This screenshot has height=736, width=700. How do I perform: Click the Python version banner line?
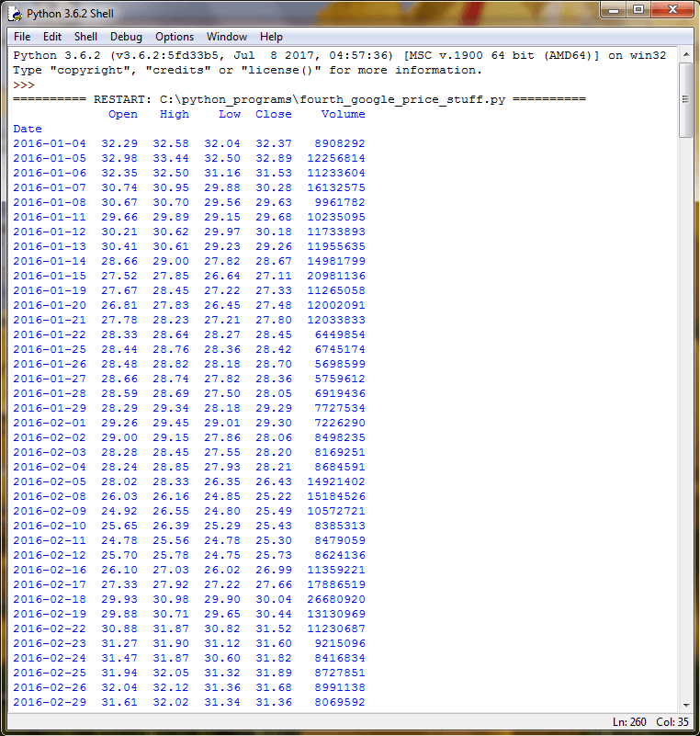coord(340,55)
